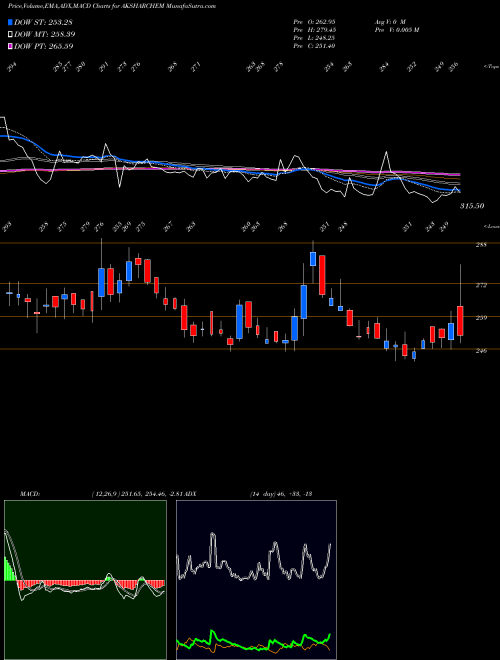The width and height of the screenshot is (500, 660).
Task: Click the 'Pre V: 0.005 M' volume text
Action: 396,30
